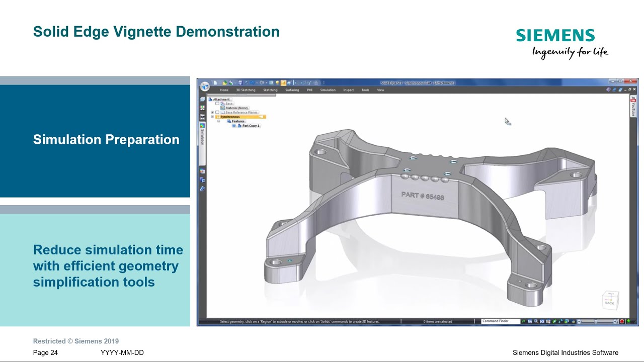This screenshot has height=362, width=644.
Task: Open the Inspect ribbon tab
Action: tap(348, 90)
